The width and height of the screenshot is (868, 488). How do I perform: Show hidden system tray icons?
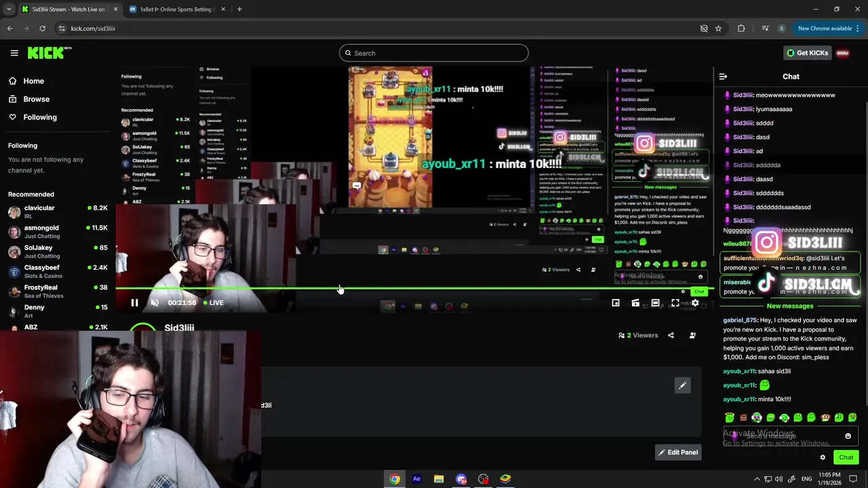pyautogui.click(x=757, y=479)
